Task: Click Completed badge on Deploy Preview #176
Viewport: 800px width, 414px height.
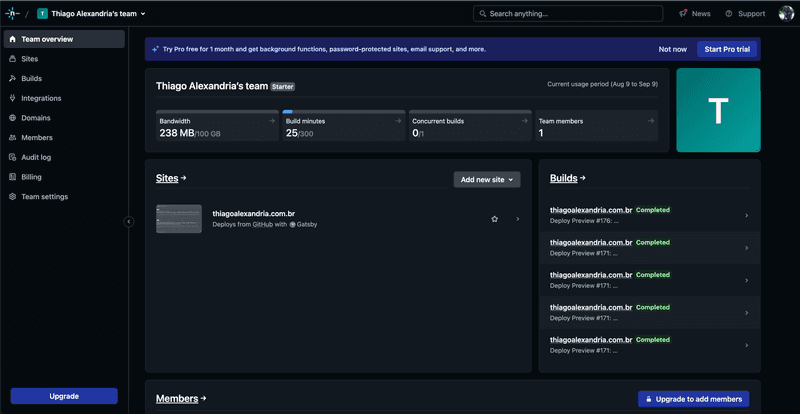Action: [x=653, y=210]
